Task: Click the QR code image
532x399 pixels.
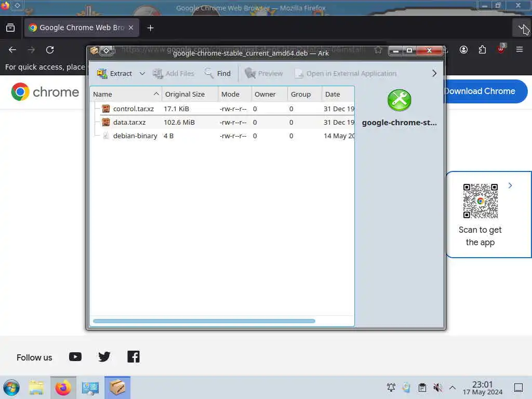Action: (481, 201)
